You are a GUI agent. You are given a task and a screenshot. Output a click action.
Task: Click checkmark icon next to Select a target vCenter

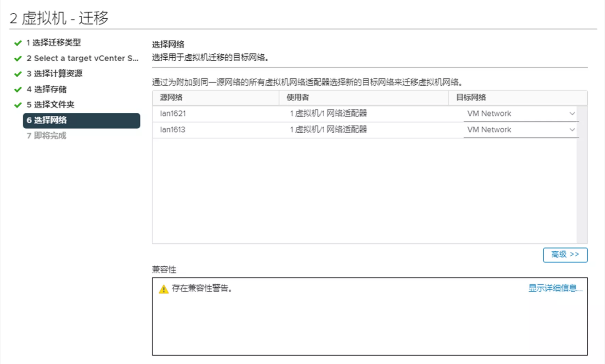click(18, 59)
